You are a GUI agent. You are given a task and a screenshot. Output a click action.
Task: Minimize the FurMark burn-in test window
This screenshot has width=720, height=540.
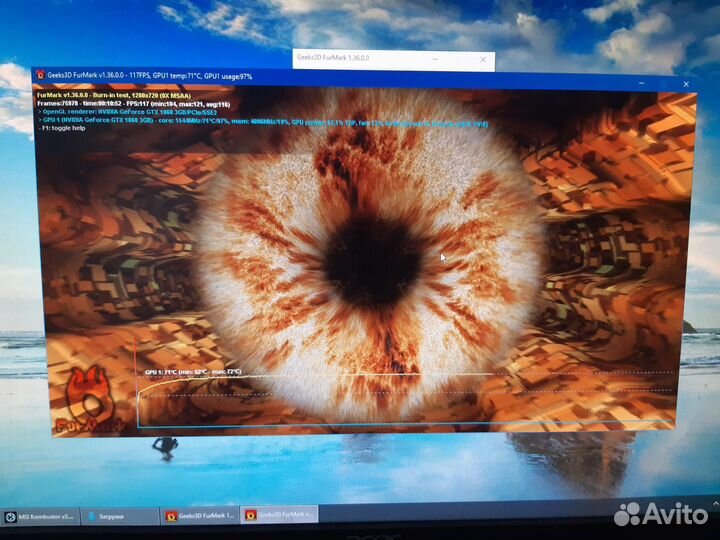point(641,84)
